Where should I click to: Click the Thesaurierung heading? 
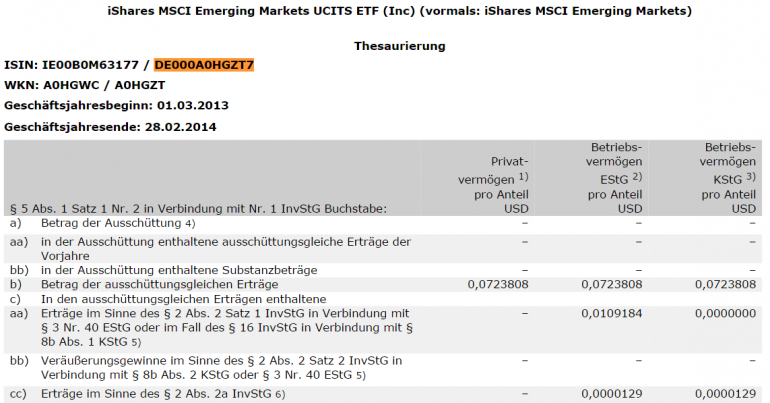coord(399,46)
